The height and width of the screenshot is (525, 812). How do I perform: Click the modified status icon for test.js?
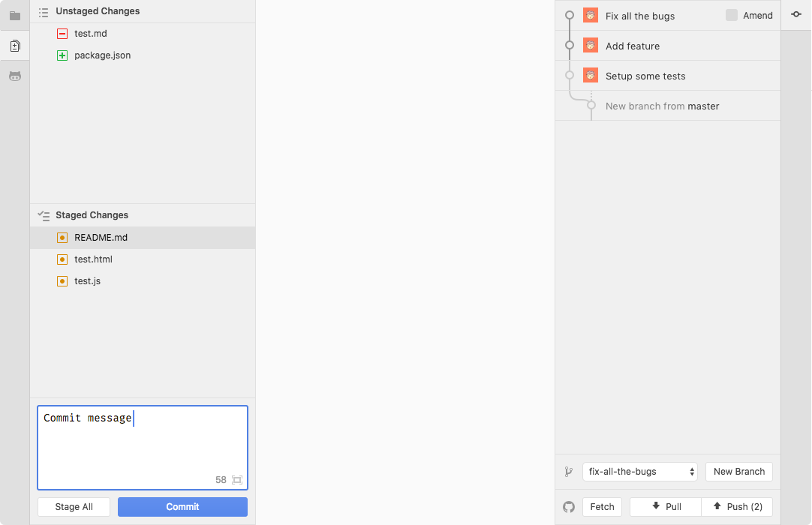(x=62, y=281)
